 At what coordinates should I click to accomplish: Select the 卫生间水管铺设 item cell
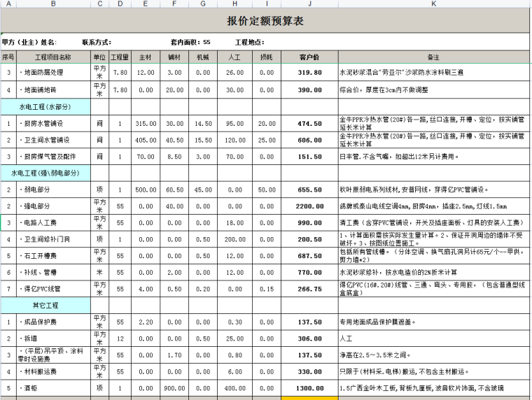point(54,140)
